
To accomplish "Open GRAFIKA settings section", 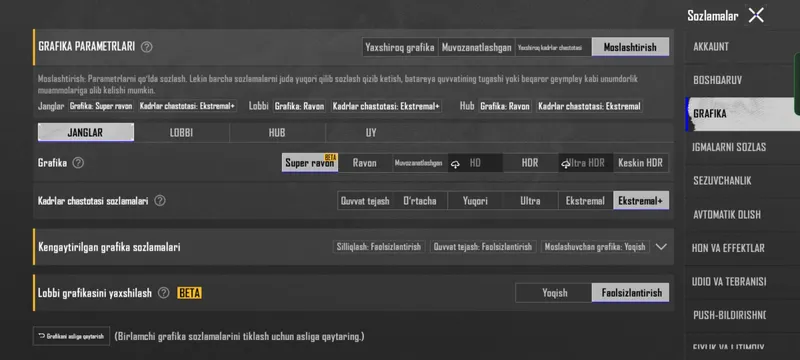I will click(x=741, y=114).
